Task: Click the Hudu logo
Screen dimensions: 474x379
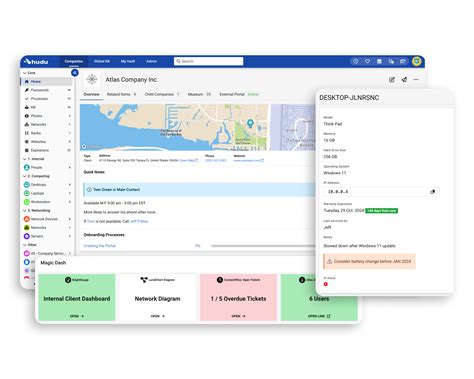Action: pyautogui.click(x=36, y=62)
